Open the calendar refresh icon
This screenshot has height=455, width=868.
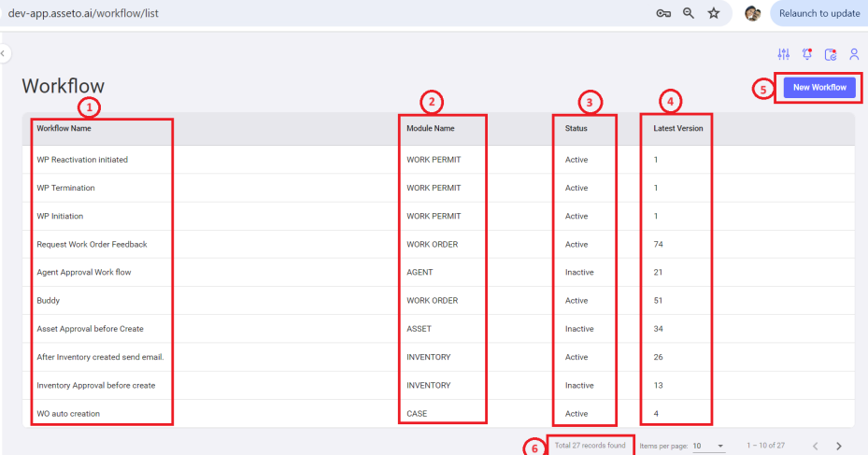pyautogui.click(x=831, y=54)
